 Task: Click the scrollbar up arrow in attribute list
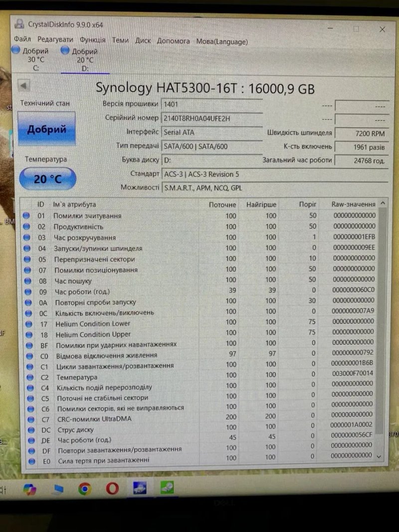pos(383,203)
